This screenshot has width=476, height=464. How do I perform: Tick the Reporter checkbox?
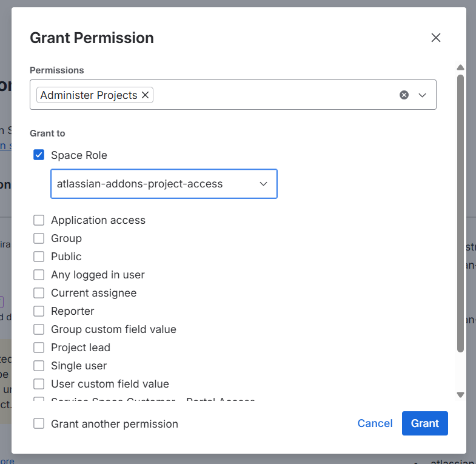click(39, 311)
